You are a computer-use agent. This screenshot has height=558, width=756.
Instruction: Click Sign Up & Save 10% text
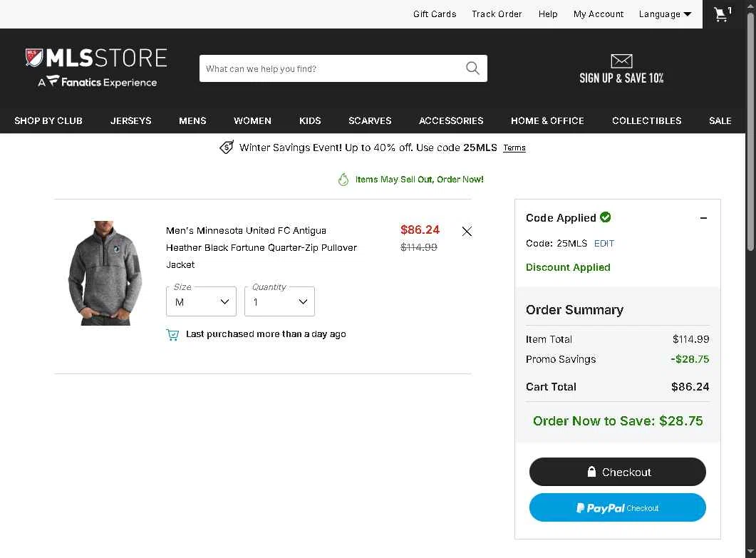pyautogui.click(x=621, y=78)
